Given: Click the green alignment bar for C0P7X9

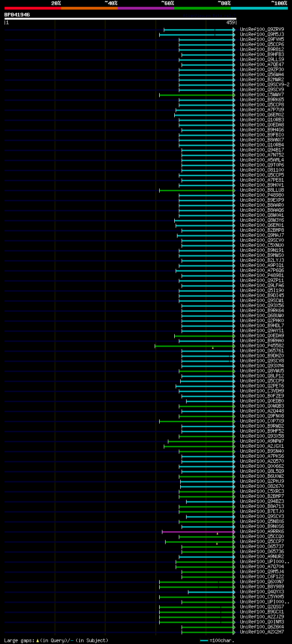Looking at the screenshot, I should [x=197, y=421].
